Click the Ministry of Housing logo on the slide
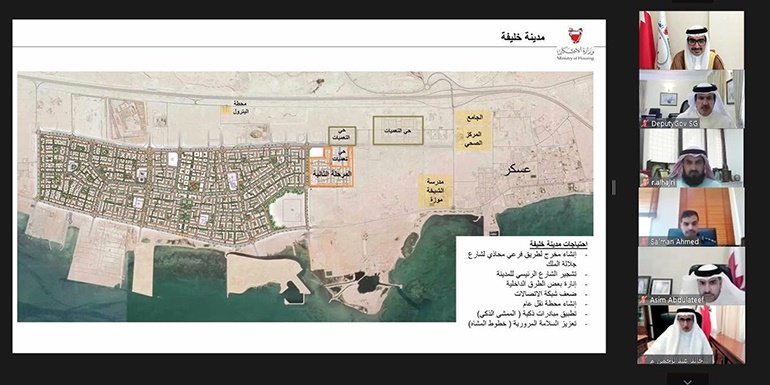This screenshot has width=770, height=385. 575,44
